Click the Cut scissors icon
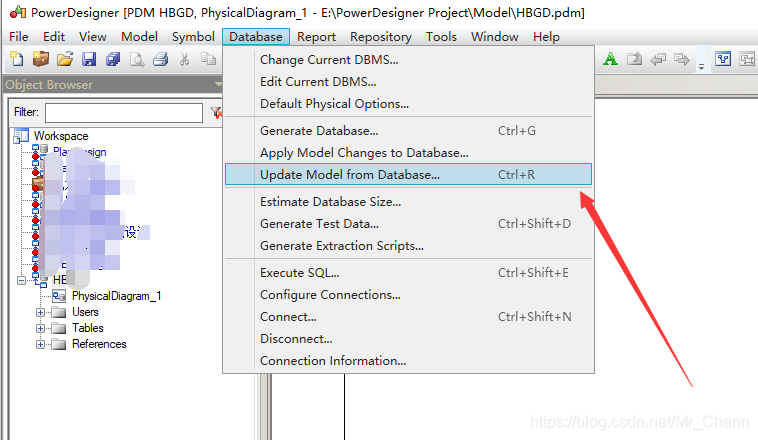Viewport: 758px width, 440px height. (184, 59)
